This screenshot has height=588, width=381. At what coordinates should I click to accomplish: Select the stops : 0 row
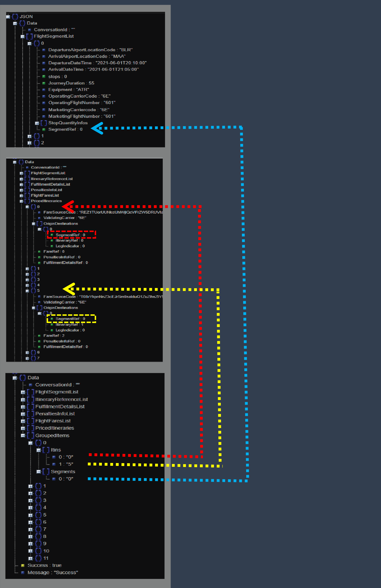click(x=58, y=77)
